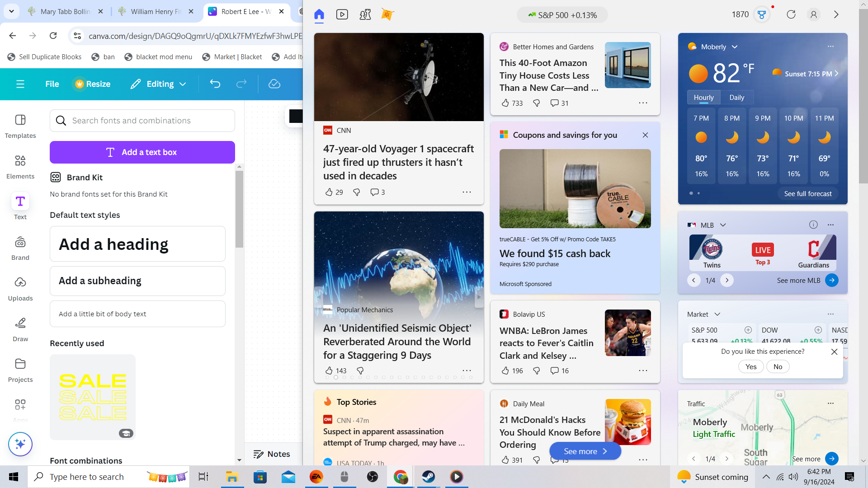
Task: Switch weather forecast to Daily tab
Action: pos(736,98)
